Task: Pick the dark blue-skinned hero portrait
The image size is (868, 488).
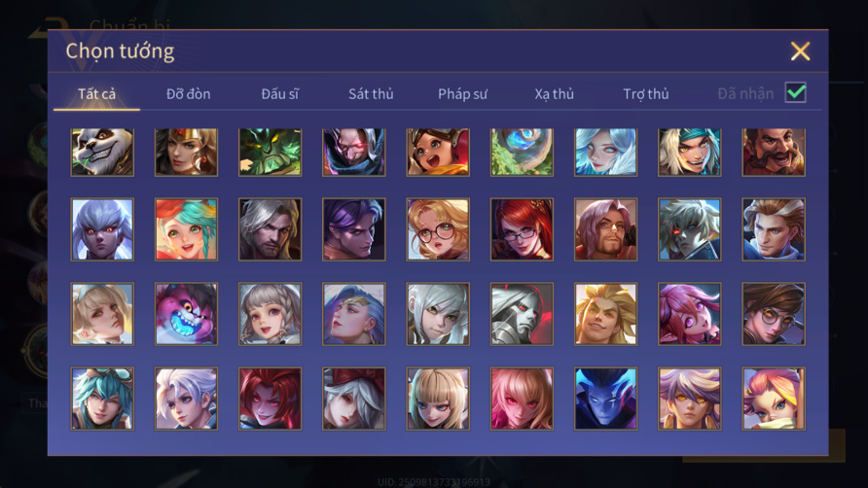Action: [x=605, y=399]
